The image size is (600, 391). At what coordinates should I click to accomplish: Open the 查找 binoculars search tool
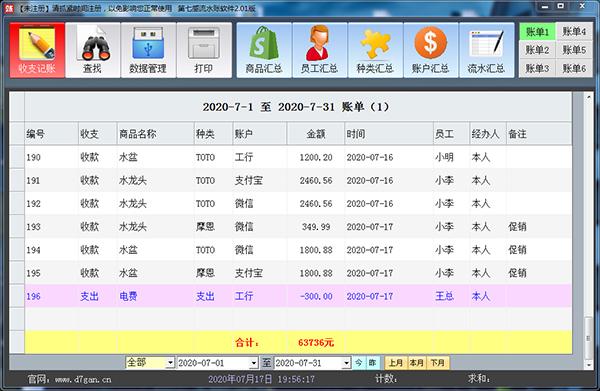(x=93, y=50)
